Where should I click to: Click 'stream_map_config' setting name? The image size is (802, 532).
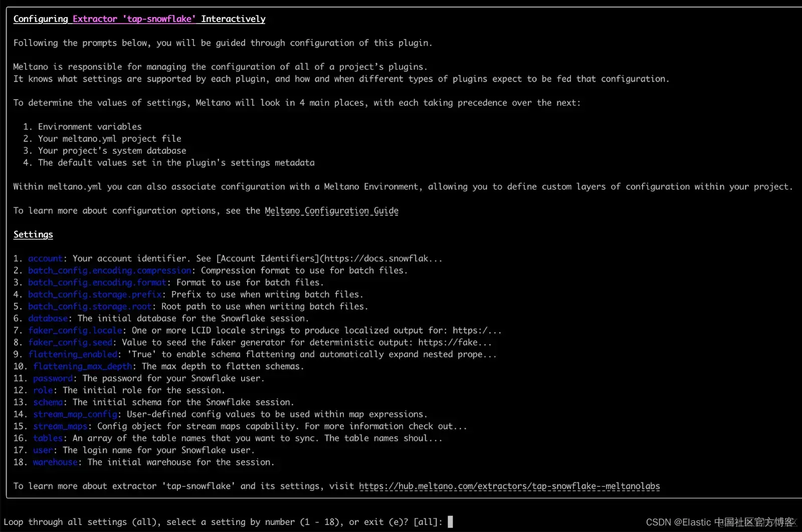[75, 414]
